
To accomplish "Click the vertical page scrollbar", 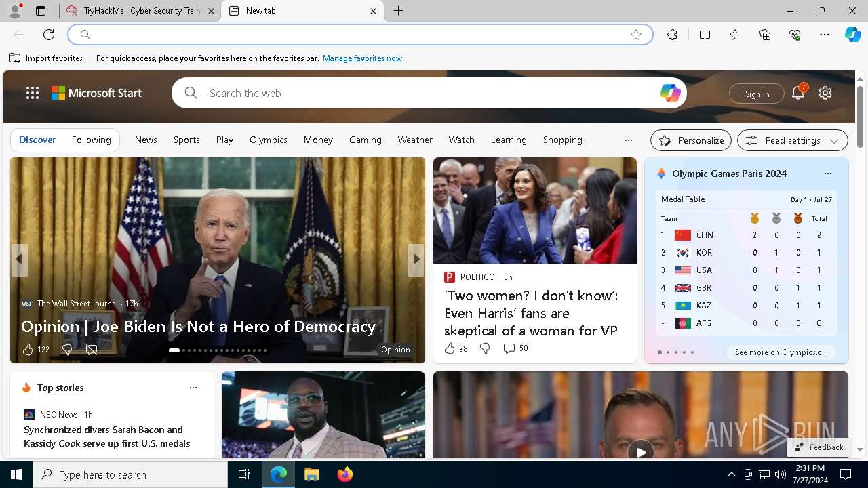I will (860, 117).
